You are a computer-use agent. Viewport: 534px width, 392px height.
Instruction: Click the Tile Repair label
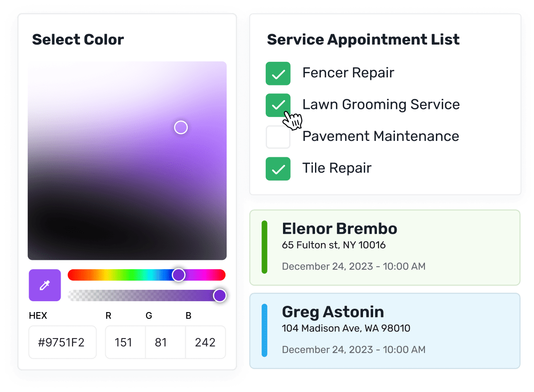coord(336,168)
